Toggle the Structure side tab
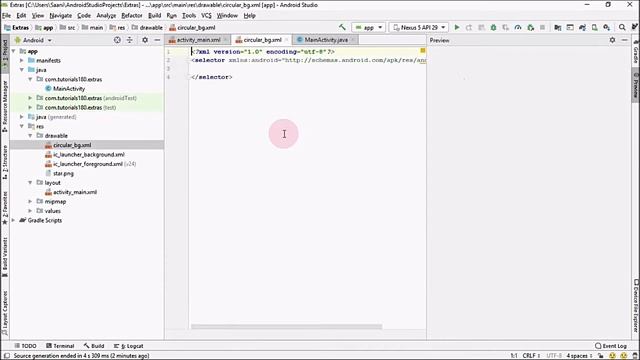640x360 pixels. click(5, 162)
